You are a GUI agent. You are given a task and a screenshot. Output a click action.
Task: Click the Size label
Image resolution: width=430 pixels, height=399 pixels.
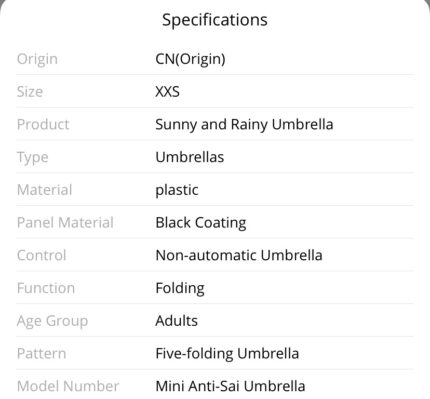click(30, 92)
